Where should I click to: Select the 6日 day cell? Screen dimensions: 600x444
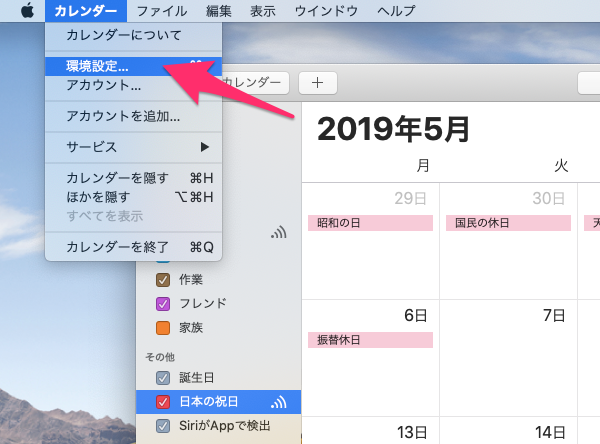pos(370,358)
